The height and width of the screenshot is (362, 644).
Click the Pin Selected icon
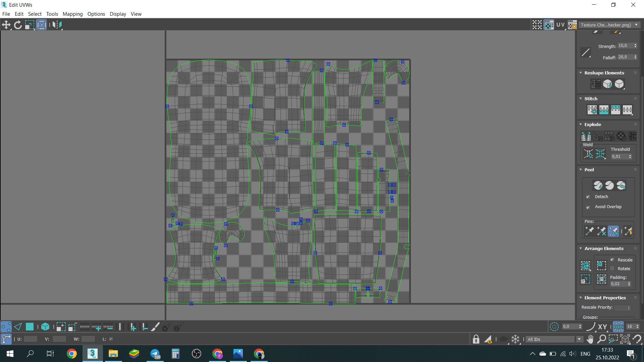click(x=589, y=231)
